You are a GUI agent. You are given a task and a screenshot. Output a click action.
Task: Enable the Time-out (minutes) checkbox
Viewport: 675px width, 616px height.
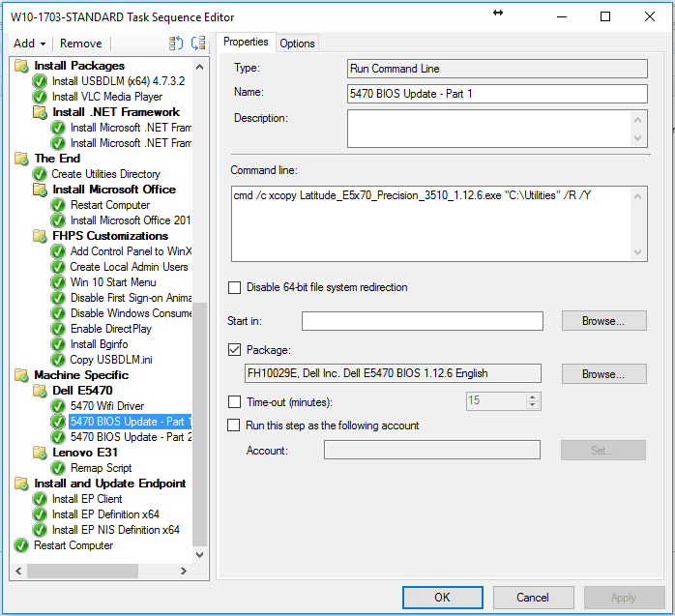tap(234, 402)
